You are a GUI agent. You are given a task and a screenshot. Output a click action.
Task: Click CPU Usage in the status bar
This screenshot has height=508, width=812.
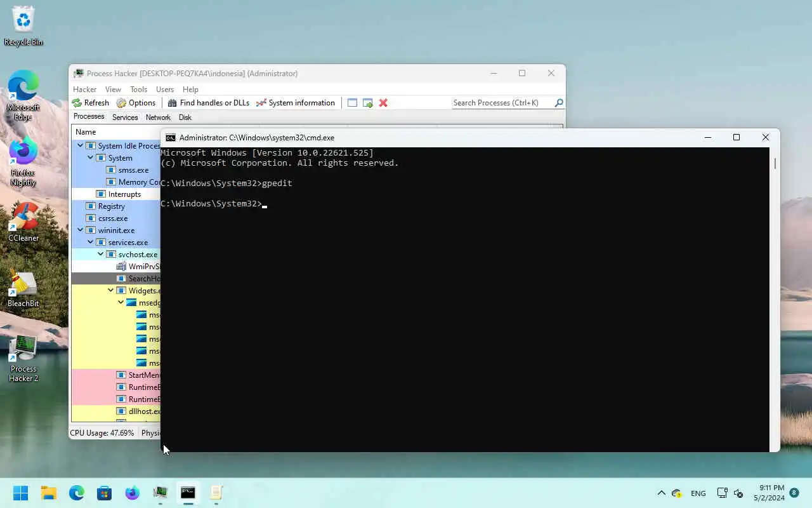point(101,433)
